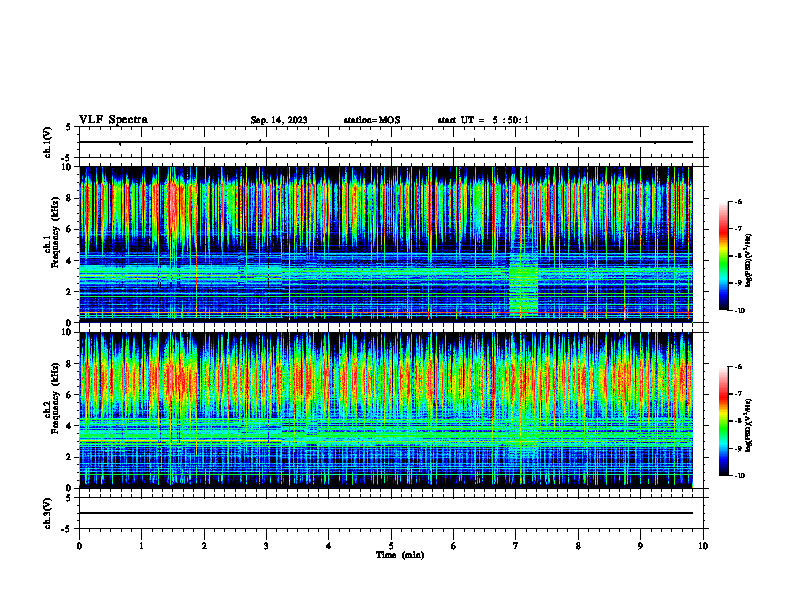Click the 'ch.3(V)' axis label
The image size is (792, 612).
tap(47, 513)
